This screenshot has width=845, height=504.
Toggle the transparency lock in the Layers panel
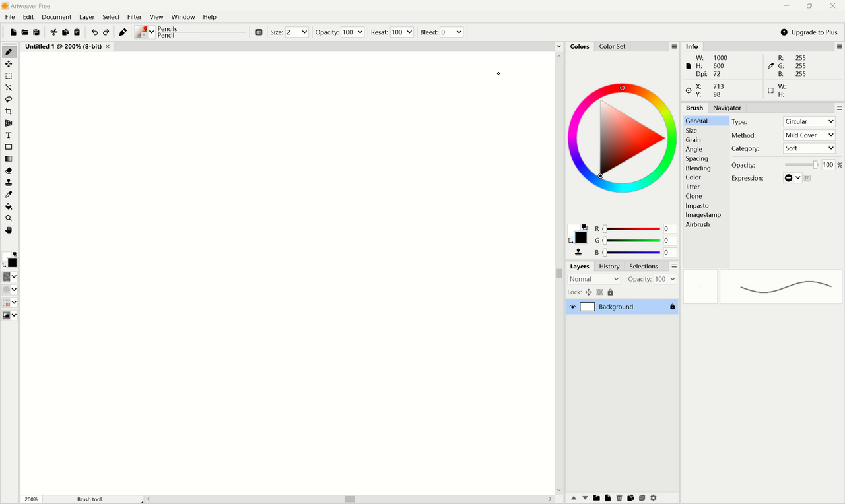pos(599,292)
